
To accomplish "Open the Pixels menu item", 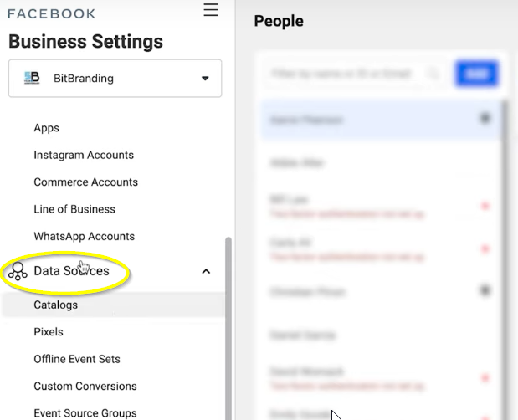I will coord(49,332).
